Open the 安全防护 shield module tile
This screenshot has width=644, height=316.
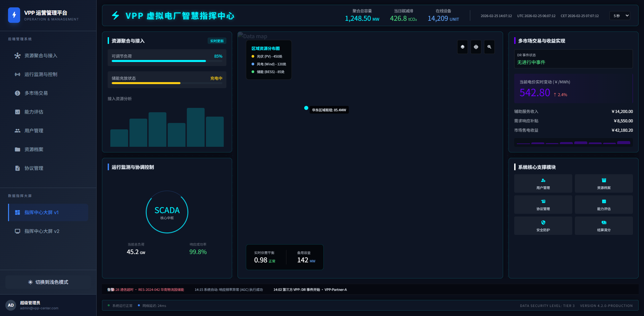pyautogui.click(x=543, y=226)
